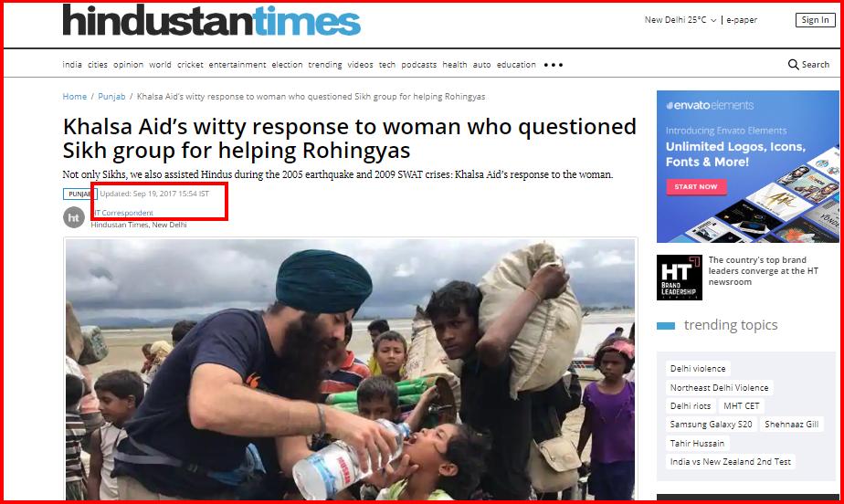Show more sections via three dots
The width and height of the screenshot is (844, 504).
pyautogui.click(x=553, y=65)
